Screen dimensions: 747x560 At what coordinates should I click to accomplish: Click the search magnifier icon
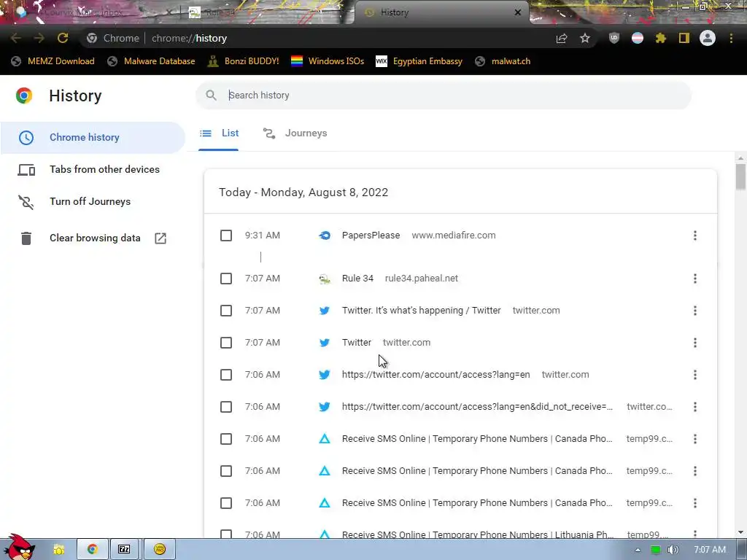click(211, 96)
